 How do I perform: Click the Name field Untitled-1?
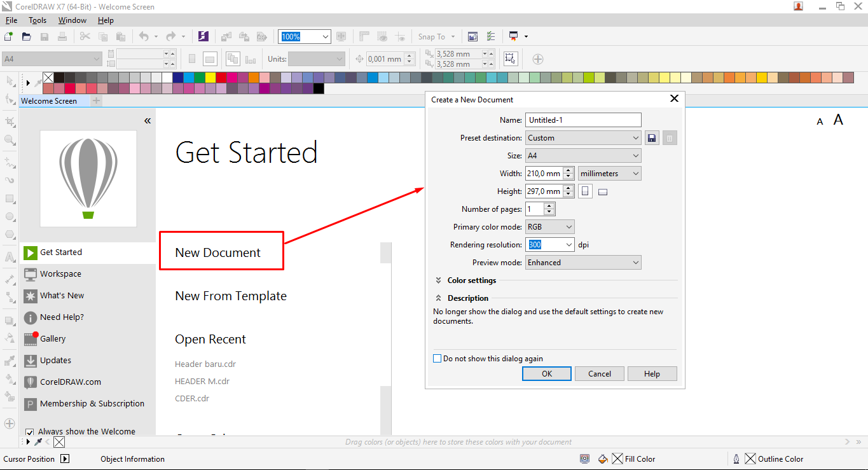pyautogui.click(x=583, y=120)
